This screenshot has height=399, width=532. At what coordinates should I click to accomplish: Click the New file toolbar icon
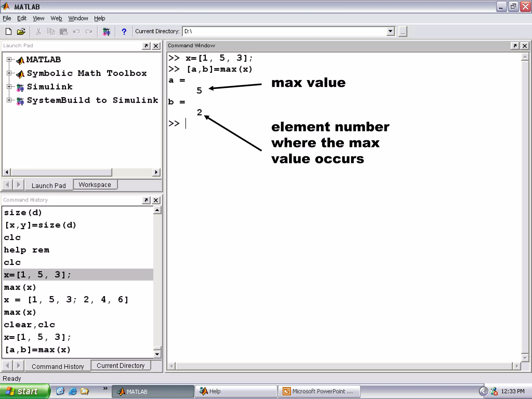coord(9,31)
